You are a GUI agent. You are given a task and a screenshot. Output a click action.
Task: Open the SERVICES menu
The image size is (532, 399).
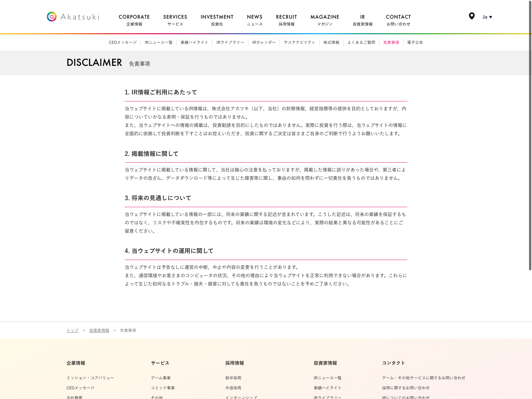point(175,20)
